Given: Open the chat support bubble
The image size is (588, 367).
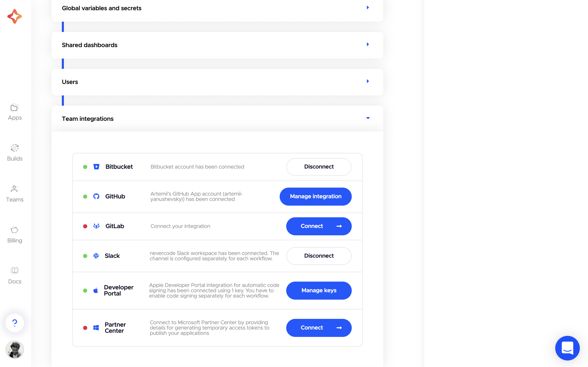Looking at the screenshot, I should tap(567, 348).
